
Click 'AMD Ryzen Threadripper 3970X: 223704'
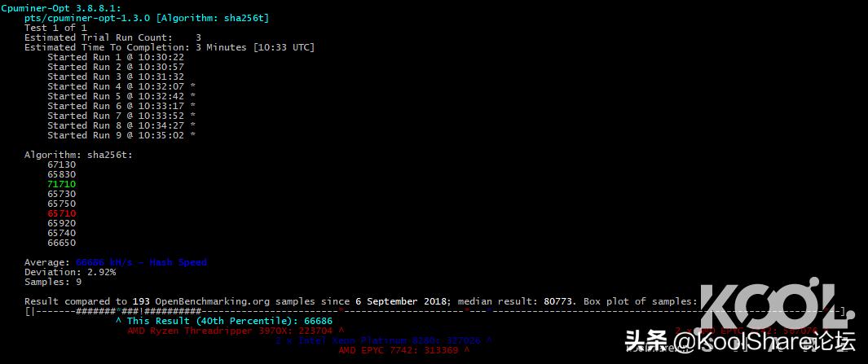[236, 331]
